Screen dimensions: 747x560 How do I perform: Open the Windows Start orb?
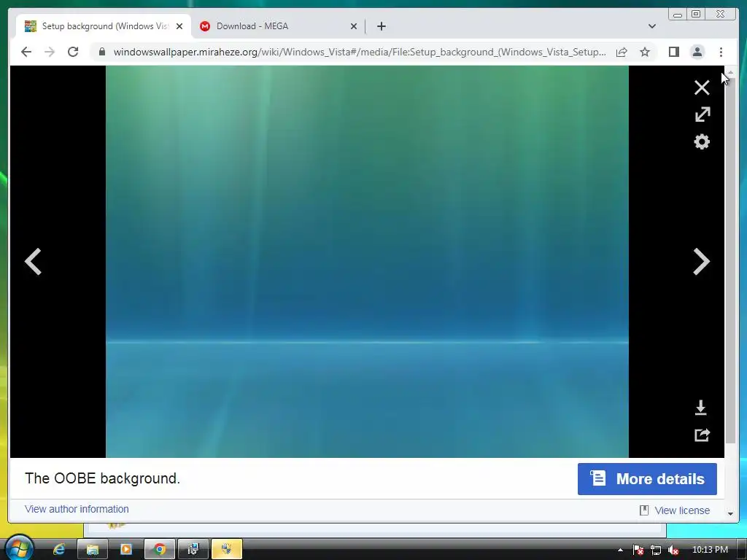[19, 548]
